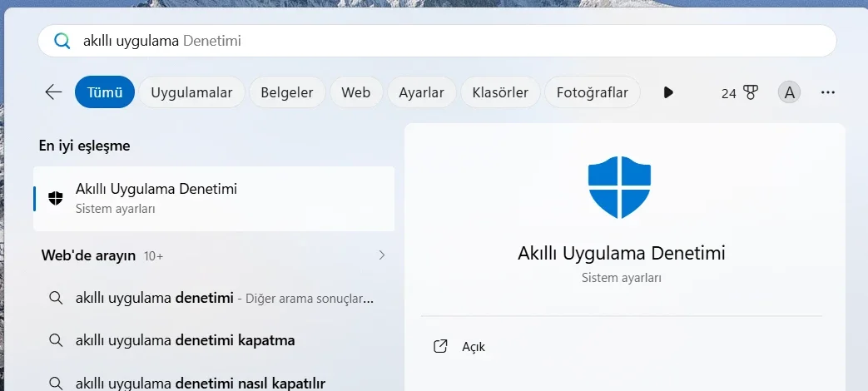Click magnifier icon beside 'denetimi kapatma' suggestion
Screen dimensions: 868x391
[56, 340]
